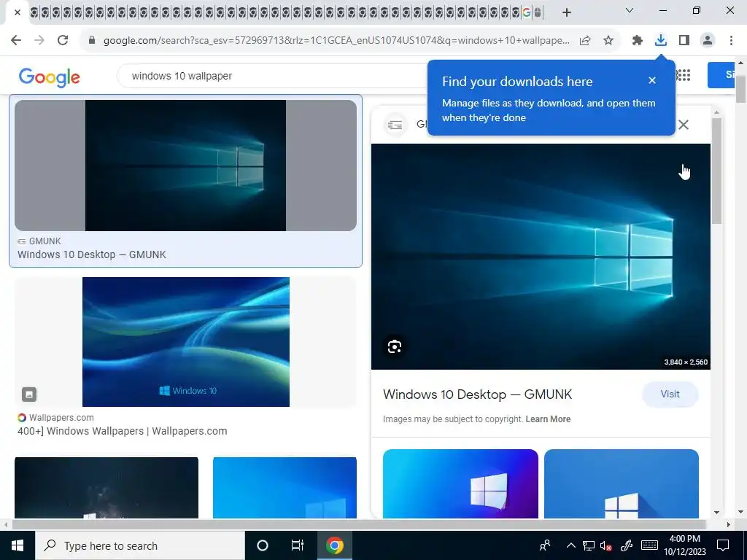Go back to the previous page
Screen dimensions: 747x560
point(16,41)
